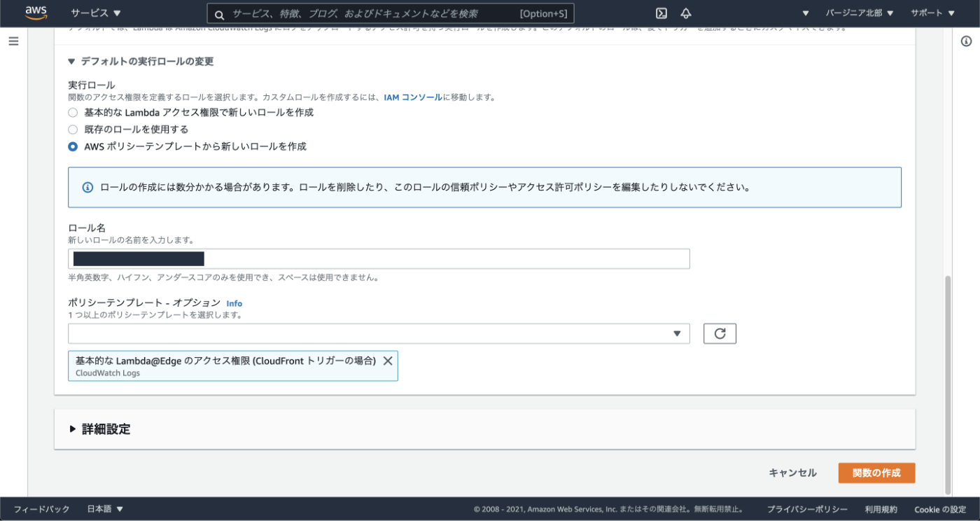980x521 pixels.
Task: Collapse デフォルトの実行ロールの変更 section
Action: click(141, 62)
